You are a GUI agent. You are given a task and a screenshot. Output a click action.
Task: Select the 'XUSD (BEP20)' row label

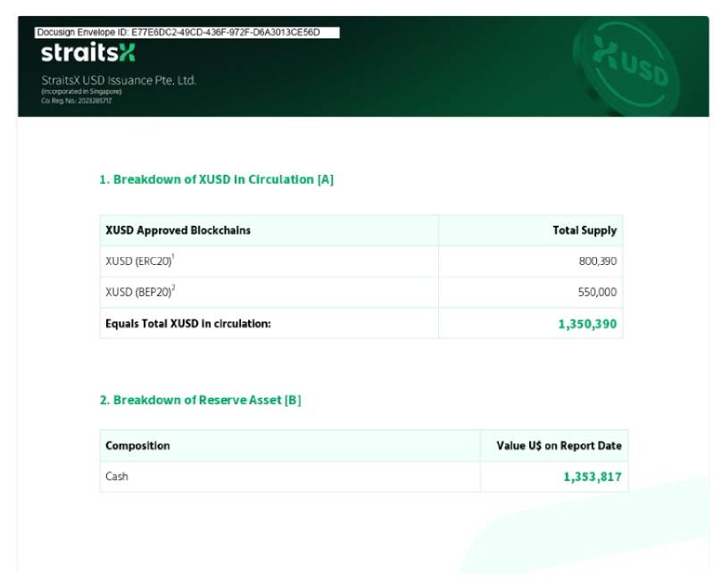click(140, 292)
